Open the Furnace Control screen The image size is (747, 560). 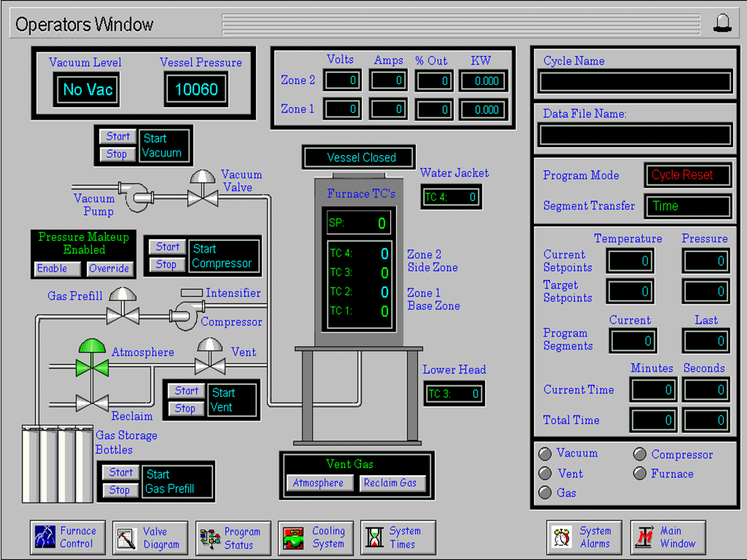pyautogui.click(x=68, y=537)
